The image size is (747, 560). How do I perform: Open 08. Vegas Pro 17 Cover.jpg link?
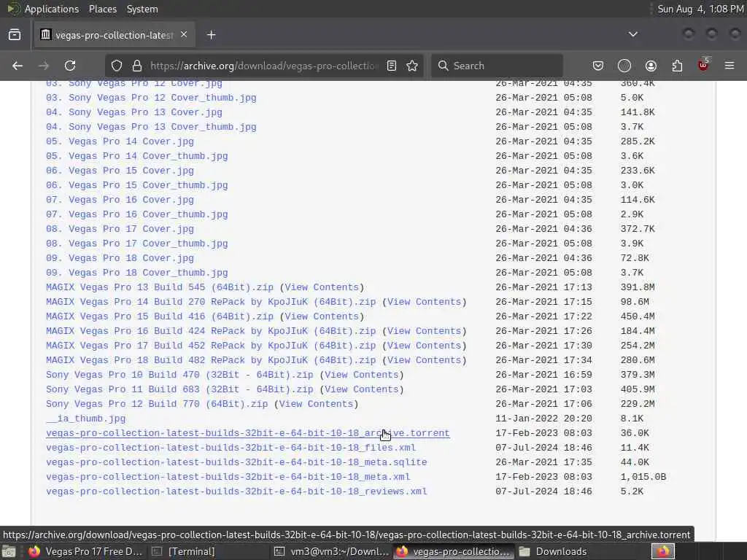pyautogui.click(x=120, y=229)
